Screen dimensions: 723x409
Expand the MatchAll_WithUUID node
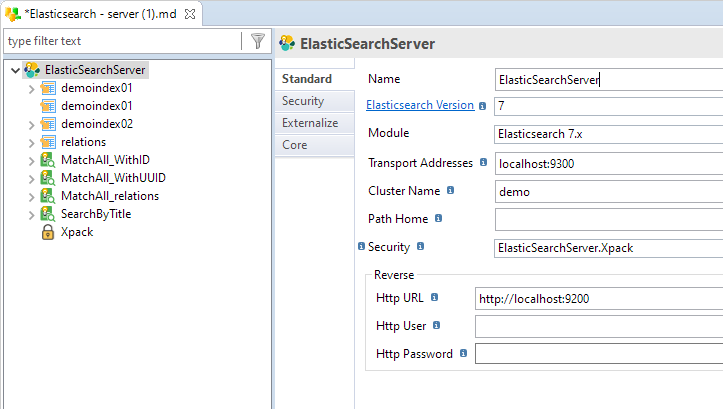31,179
